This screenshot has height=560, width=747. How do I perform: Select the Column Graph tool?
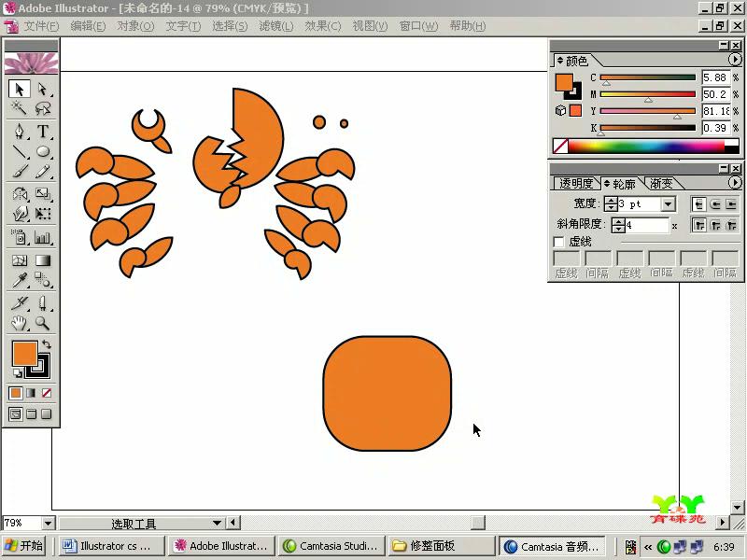43,237
